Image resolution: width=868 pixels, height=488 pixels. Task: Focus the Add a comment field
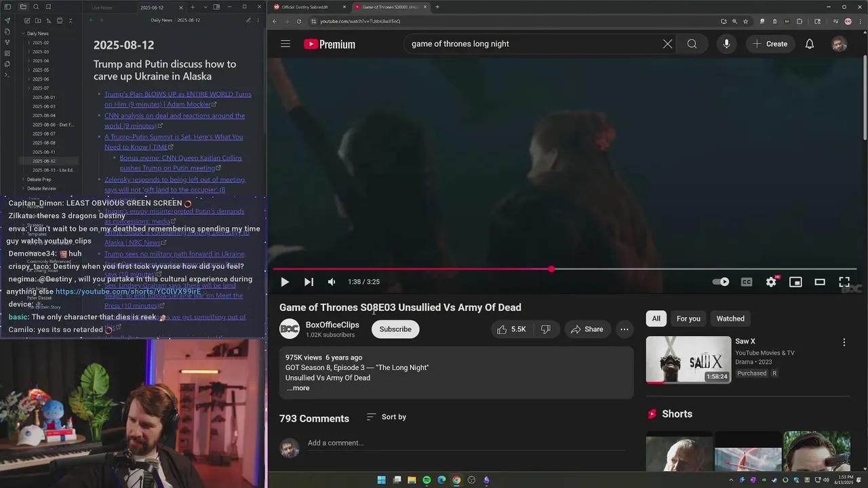click(467, 443)
